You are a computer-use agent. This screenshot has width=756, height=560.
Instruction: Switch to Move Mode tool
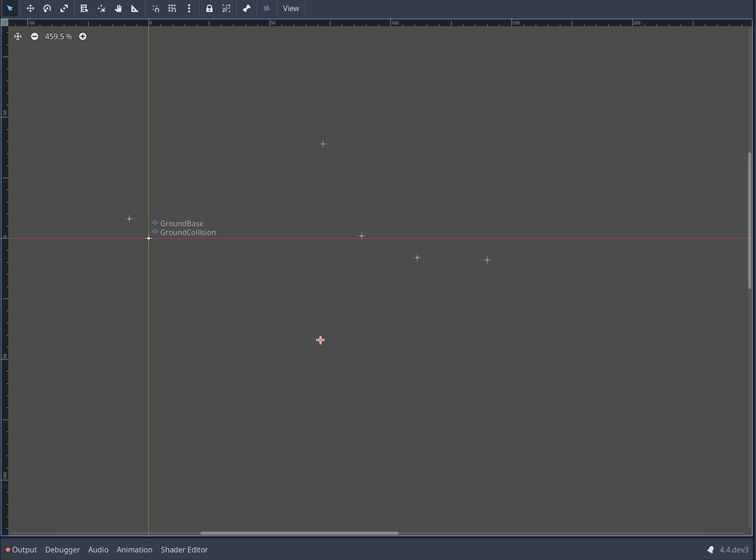30,8
